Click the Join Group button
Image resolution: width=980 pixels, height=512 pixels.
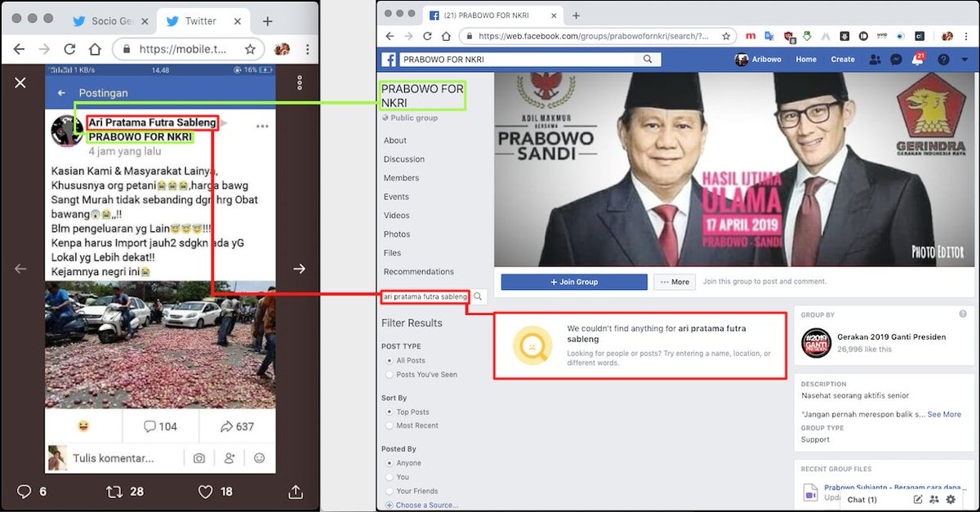[x=574, y=282]
